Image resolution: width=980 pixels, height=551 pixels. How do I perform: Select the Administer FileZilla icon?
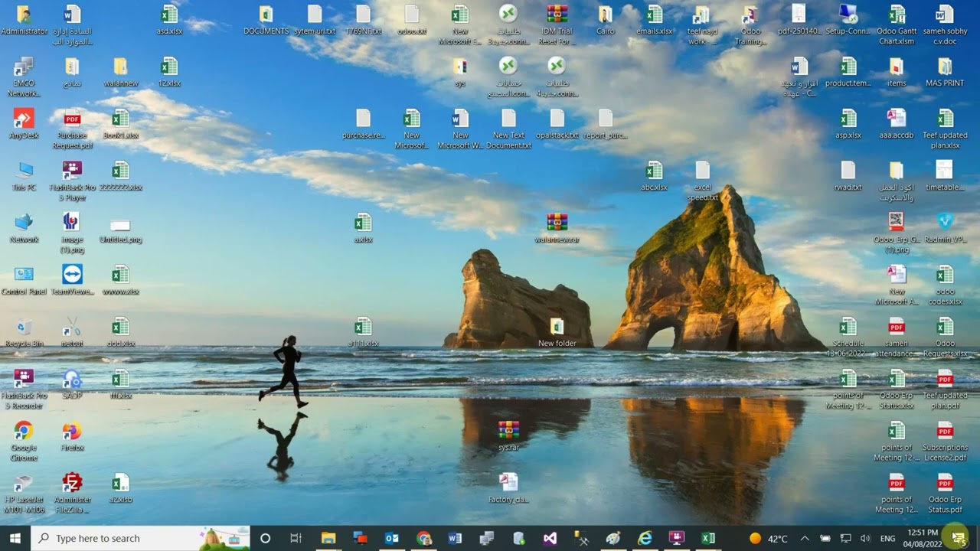(72, 493)
